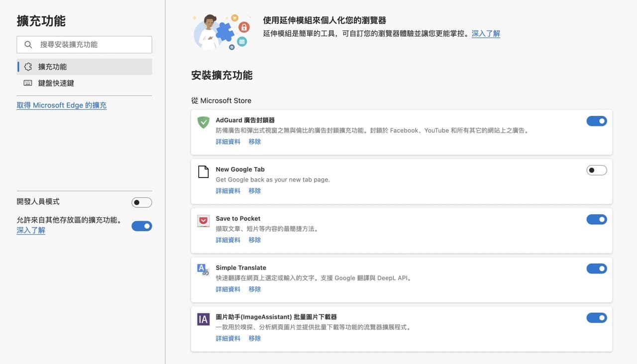Click the 安裝擴充功能 heading

coord(222,76)
